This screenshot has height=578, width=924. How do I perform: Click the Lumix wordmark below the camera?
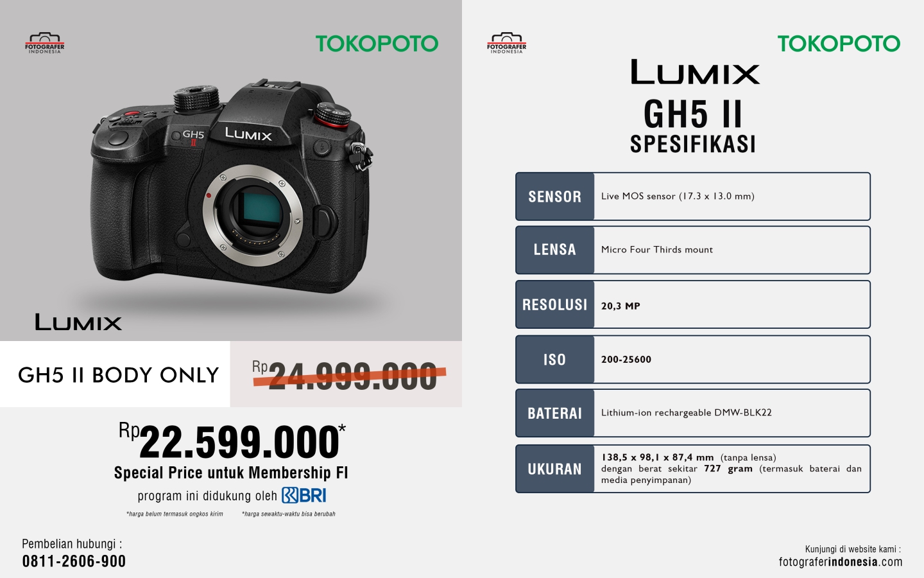[78, 322]
